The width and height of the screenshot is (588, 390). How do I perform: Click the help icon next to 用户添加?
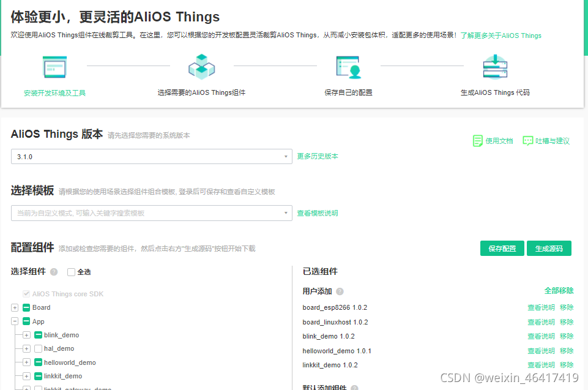point(340,291)
